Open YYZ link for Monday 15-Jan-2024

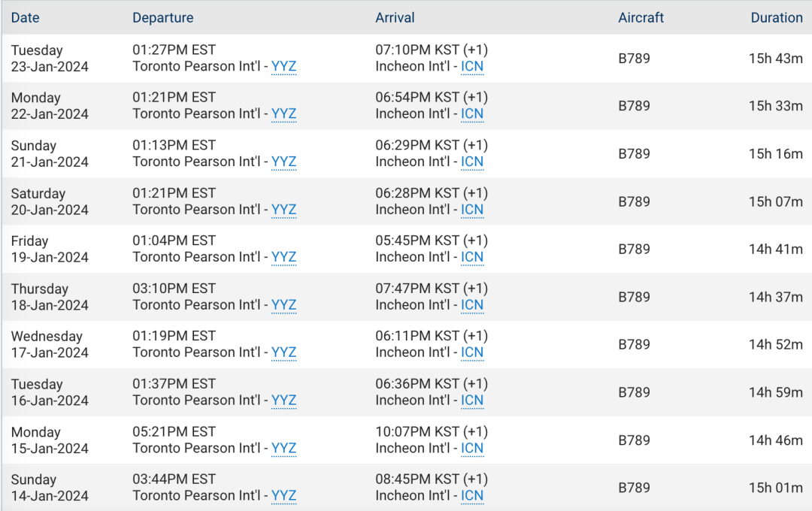pyautogui.click(x=283, y=448)
